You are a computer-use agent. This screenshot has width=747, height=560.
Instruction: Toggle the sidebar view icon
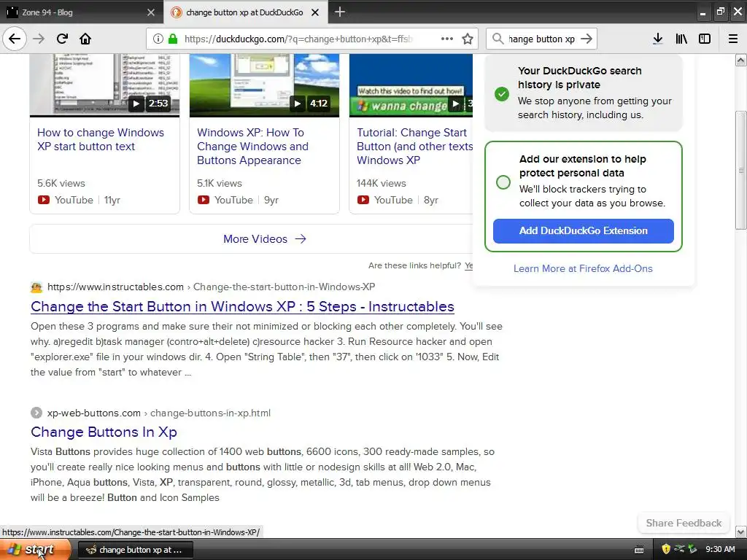coord(705,39)
